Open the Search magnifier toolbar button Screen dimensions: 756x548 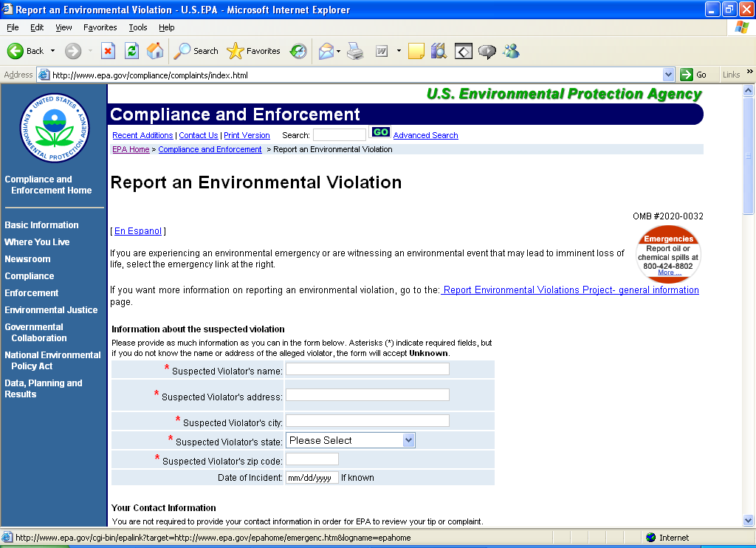pos(196,51)
